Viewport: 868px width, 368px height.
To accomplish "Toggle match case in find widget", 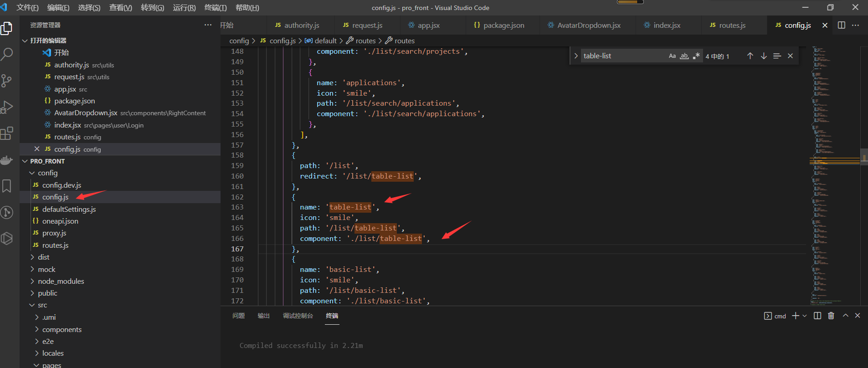I will pos(672,56).
